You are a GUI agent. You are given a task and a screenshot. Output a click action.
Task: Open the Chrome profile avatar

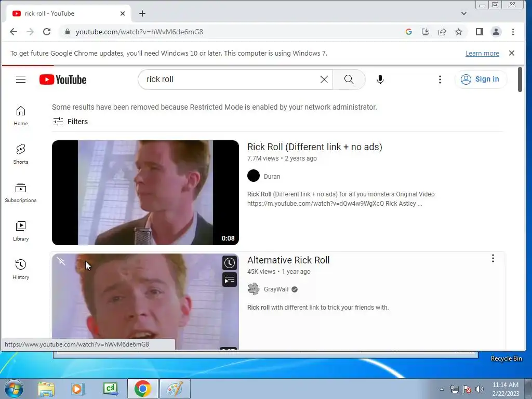(496, 32)
